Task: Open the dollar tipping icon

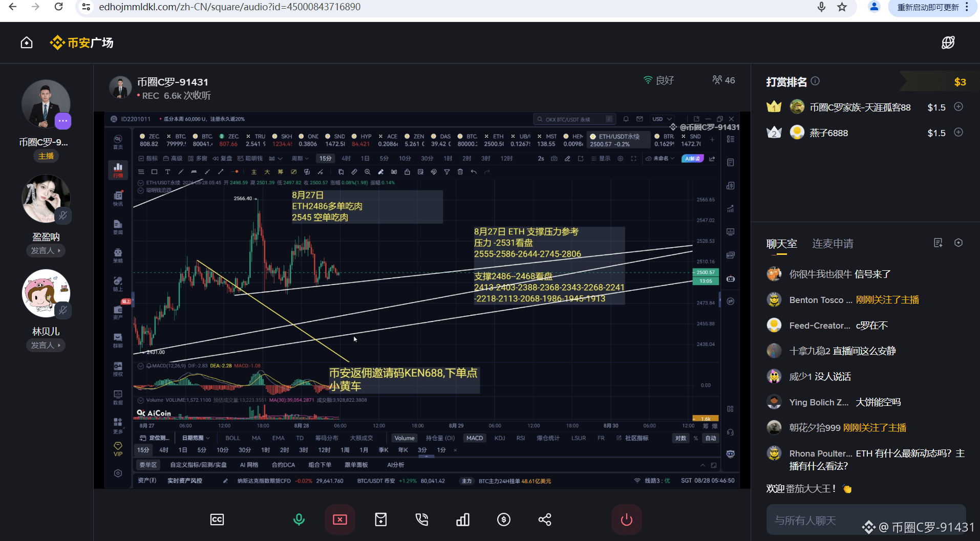Action: (x=504, y=520)
